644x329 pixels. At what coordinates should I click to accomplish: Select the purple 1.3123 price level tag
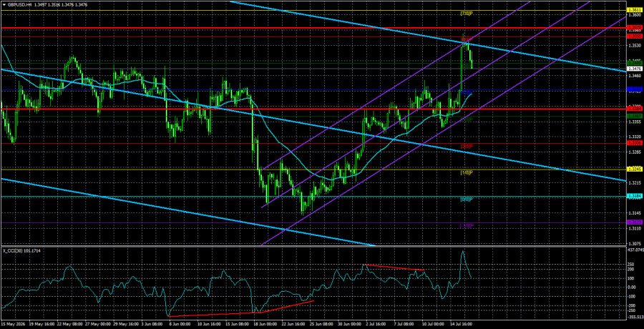click(x=632, y=222)
